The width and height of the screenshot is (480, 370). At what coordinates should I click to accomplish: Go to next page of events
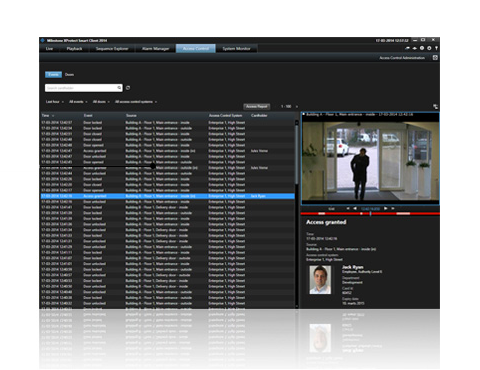[x=297, y=107]
